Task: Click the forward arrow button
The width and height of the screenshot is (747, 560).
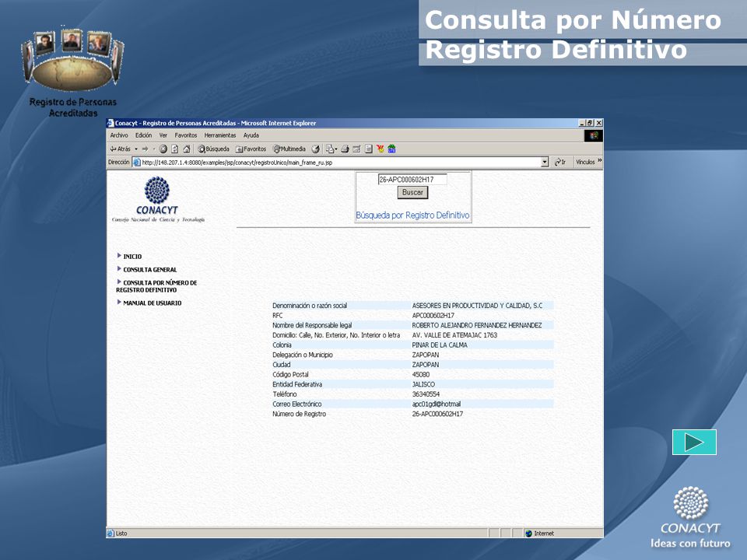Action: [x=146, y=149]
